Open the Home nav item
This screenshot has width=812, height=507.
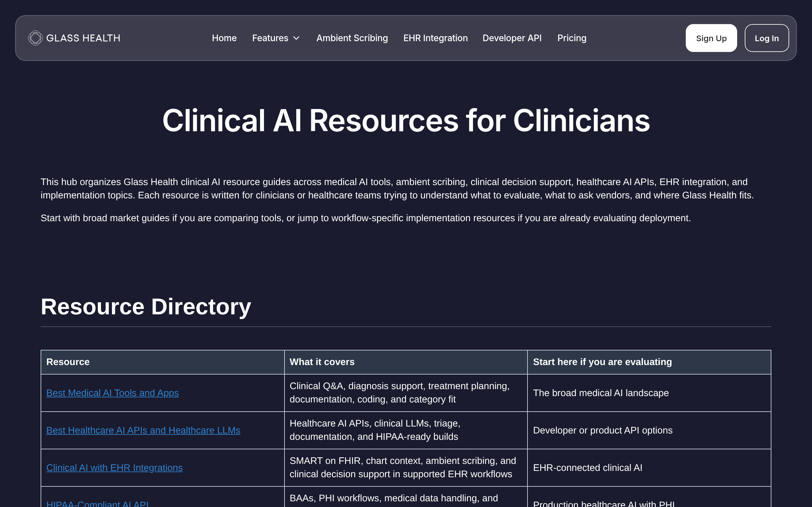point(224,38)
